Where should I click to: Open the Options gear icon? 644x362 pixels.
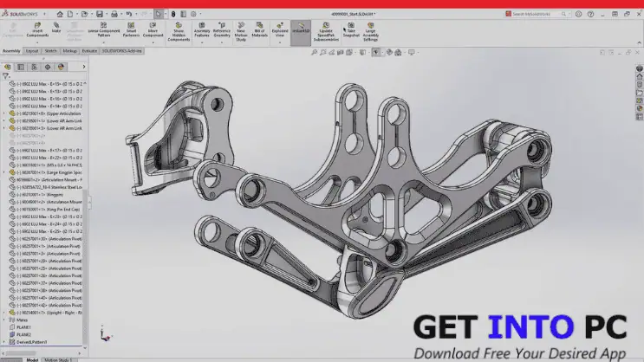tap(193, 14)
